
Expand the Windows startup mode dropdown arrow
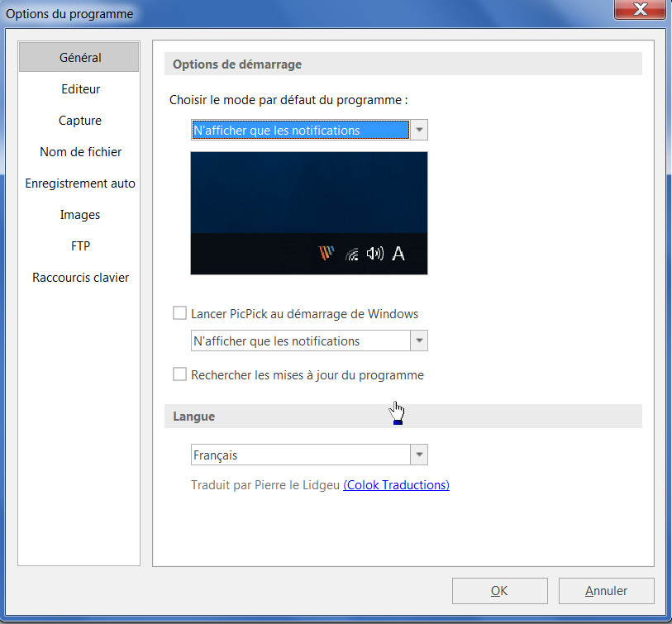point(419,341)
